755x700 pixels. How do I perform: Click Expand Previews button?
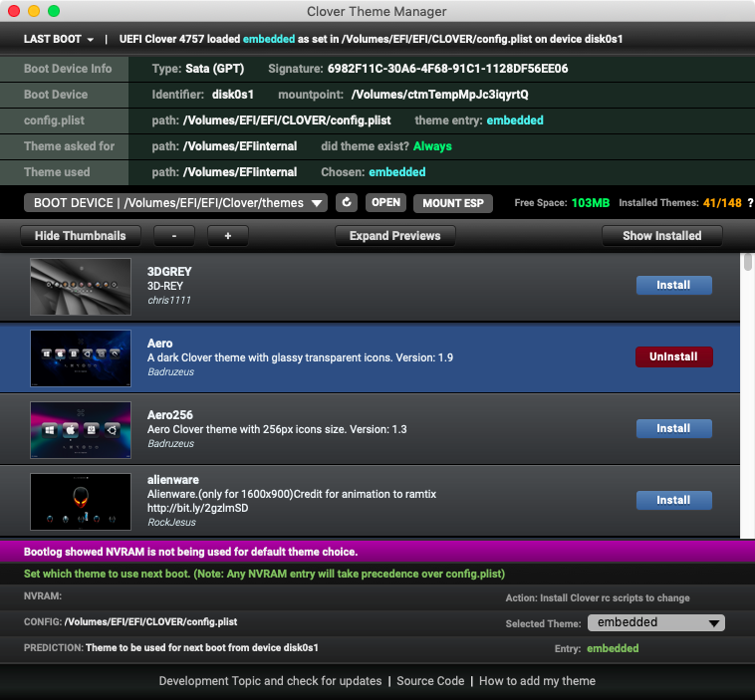pyautogui.click(x=395, y=236)
